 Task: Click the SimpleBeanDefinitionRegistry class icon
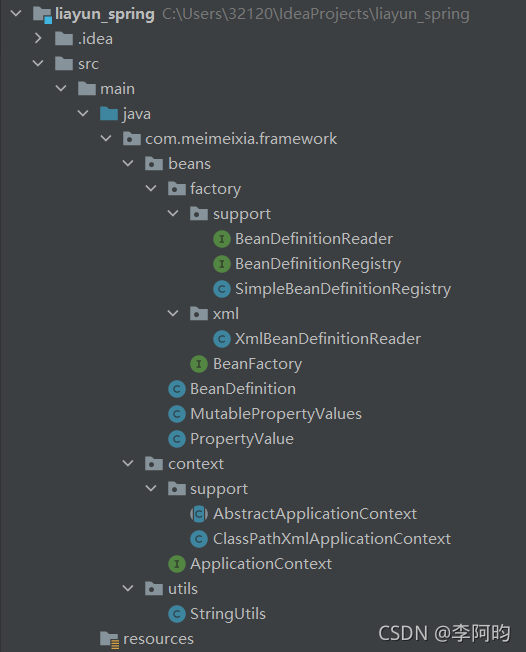pyautogui.click(x=222, y=289)
